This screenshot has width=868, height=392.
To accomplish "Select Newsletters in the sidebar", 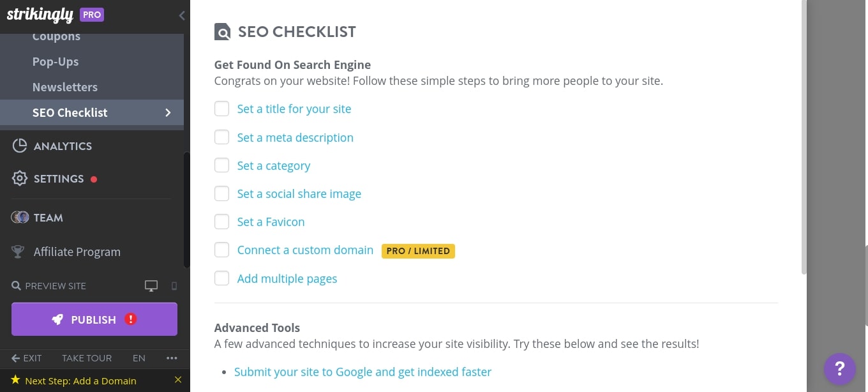I will tap(64, 87).
